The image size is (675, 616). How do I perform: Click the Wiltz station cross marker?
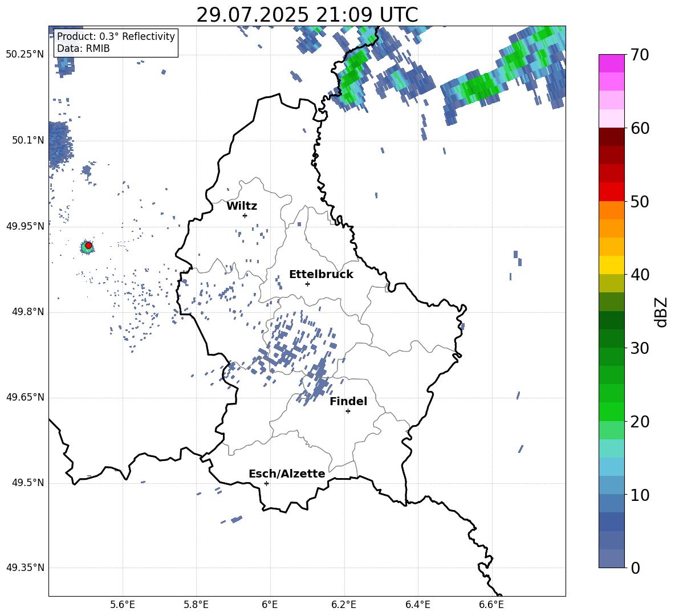pyautogui.click(x=245, y=215)
